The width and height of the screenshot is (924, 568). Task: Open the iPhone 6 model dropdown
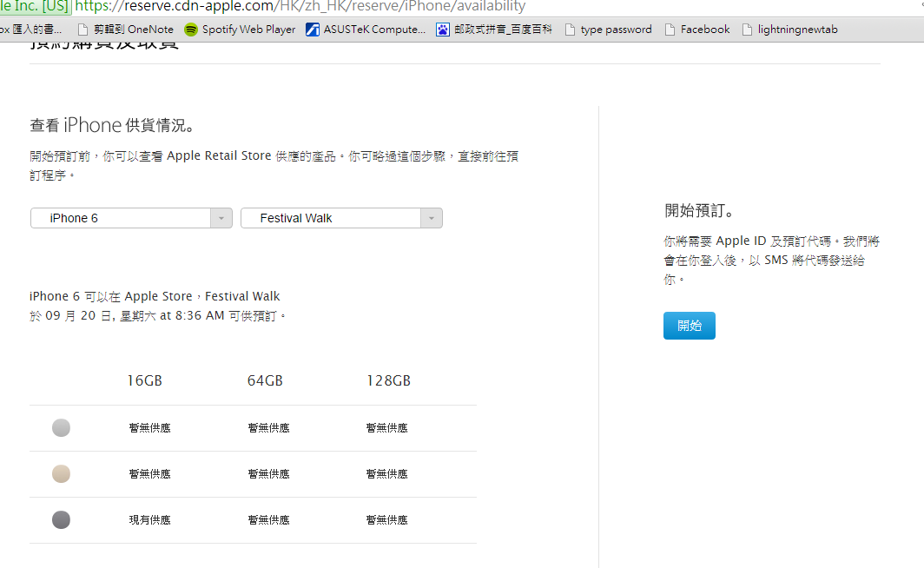[x=131, y=218]
